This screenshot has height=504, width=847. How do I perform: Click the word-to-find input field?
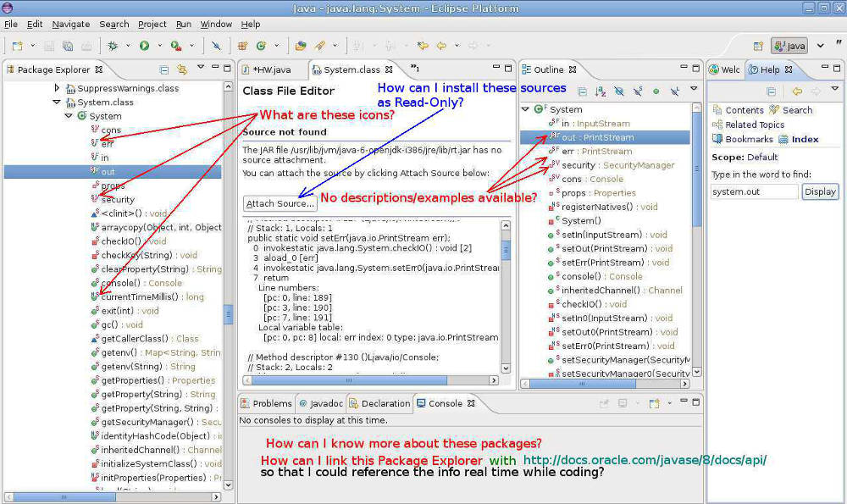click(754, 191)
